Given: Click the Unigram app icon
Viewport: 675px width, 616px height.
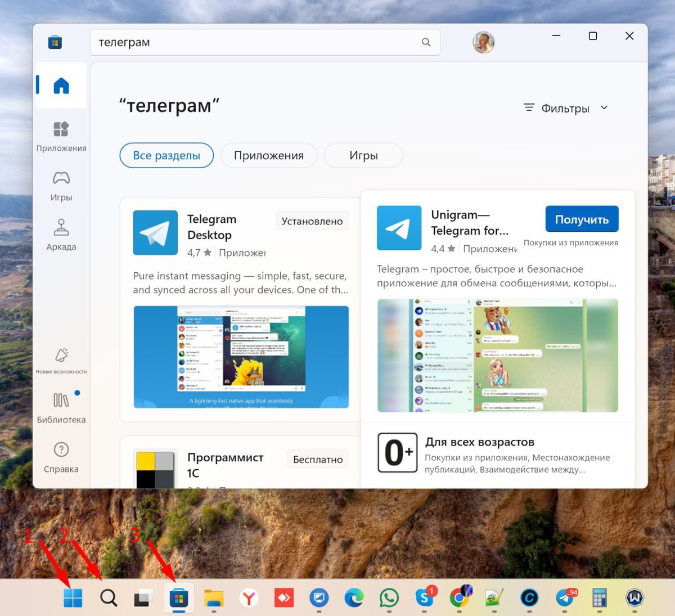Looking at the screenshot, I should pyautogui.click(x=399, y=228).
